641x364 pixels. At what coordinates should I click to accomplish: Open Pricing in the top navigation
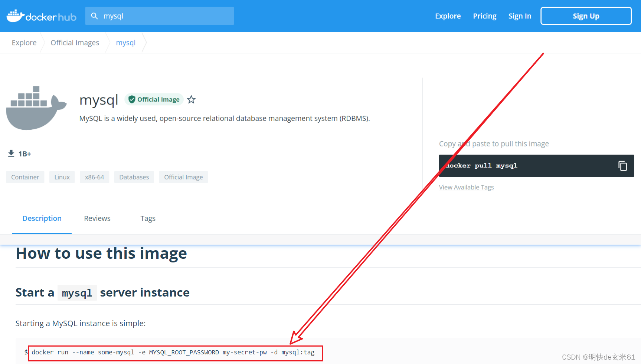click(x=485, y=16)
